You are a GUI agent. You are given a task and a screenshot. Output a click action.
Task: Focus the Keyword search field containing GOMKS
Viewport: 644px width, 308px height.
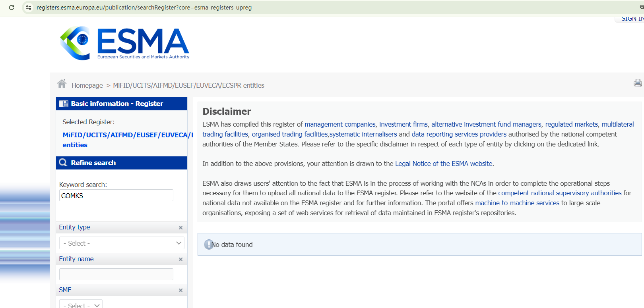[116, 195]
